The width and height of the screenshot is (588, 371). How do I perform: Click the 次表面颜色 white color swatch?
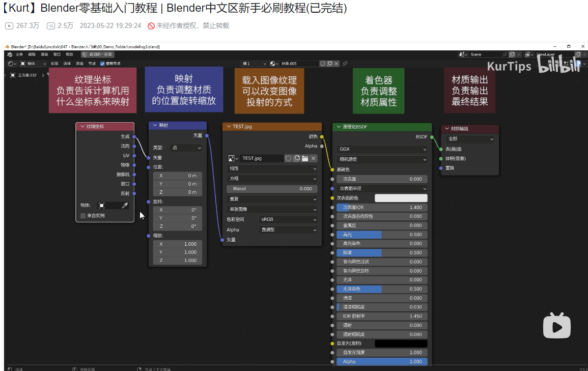(401, 198)
